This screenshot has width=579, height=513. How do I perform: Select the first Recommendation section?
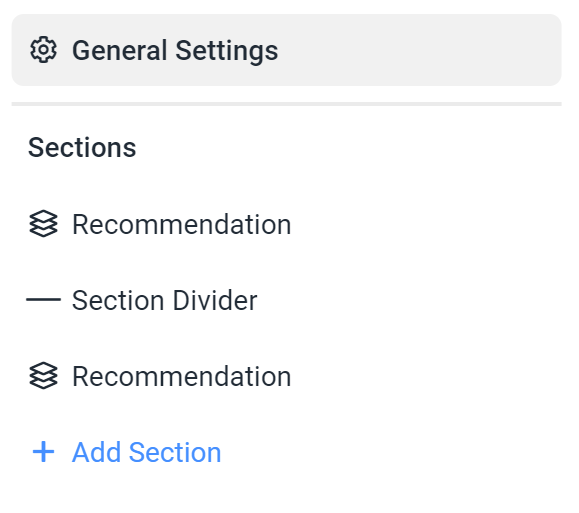[x=287, y=224]
